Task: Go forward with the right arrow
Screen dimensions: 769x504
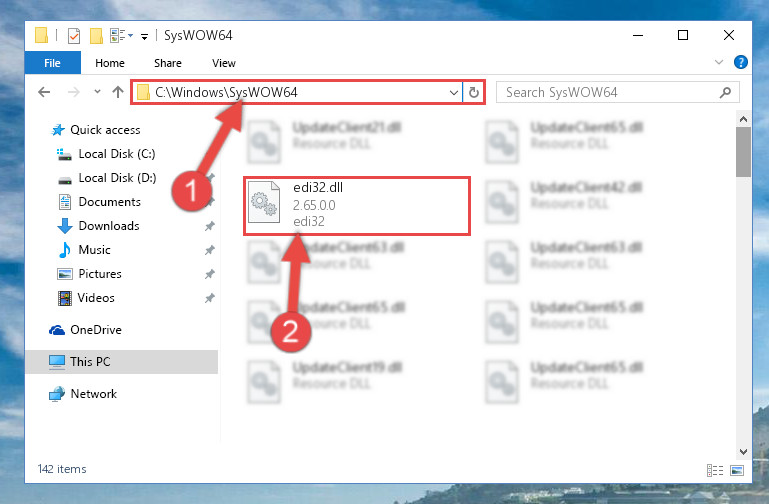Action: (x=74, y=92)
